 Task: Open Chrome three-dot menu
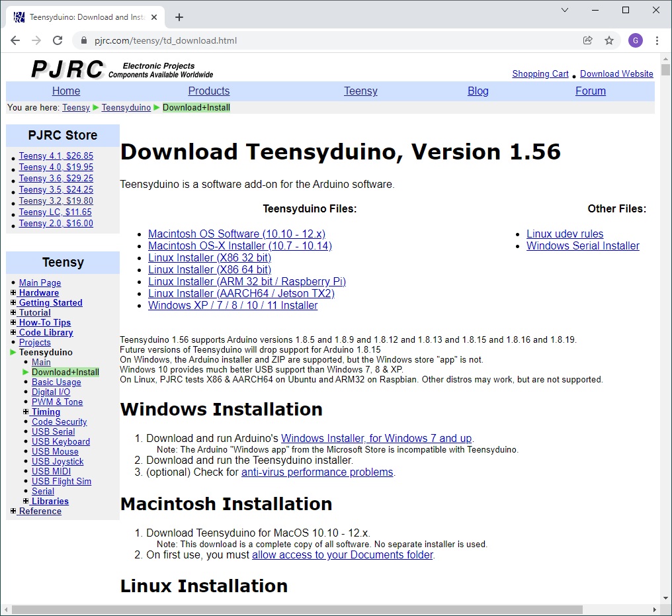[657, 40]
